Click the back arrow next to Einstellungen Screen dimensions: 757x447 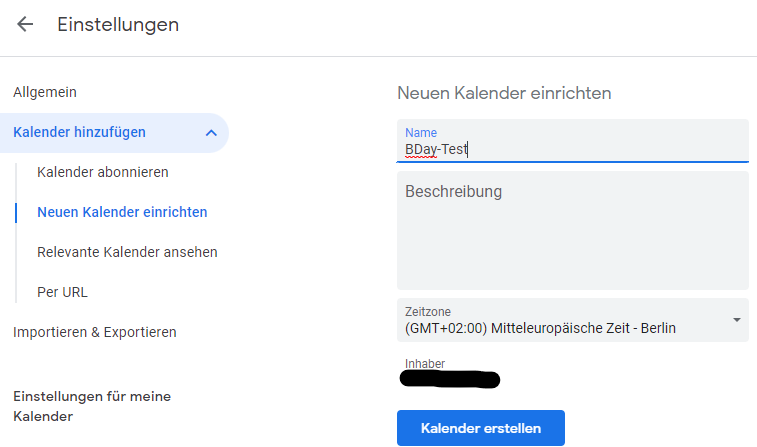tap(25, 25)
